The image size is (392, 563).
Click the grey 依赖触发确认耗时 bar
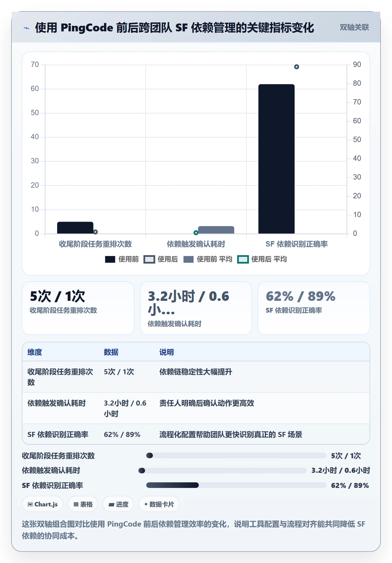[x=216, y=230]
